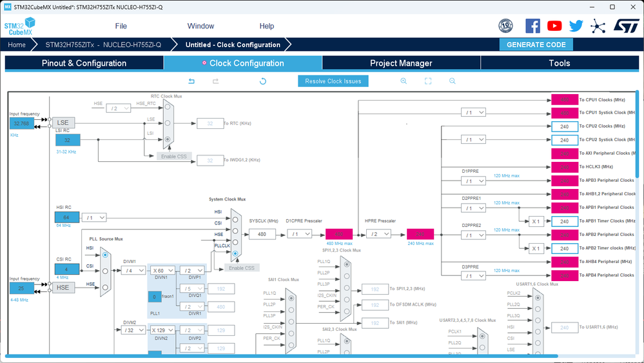Image resolution: width=644 pixels, height=363 pixels.
Task: Open the 10-year anniversary badge icon
Action: (x=505, y=26)
